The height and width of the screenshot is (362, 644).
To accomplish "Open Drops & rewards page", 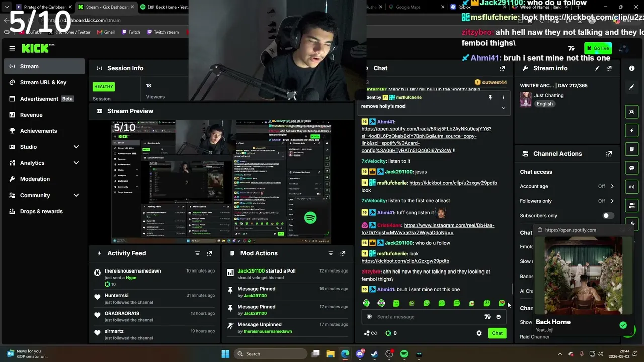I will click(44, 211).
